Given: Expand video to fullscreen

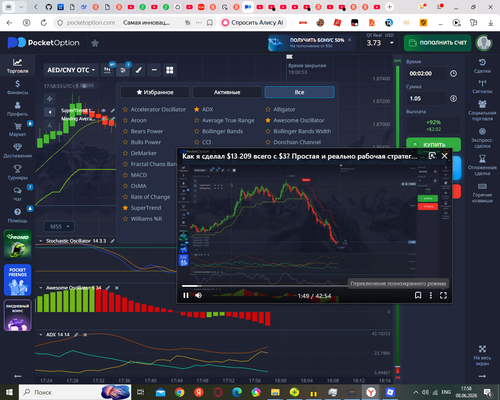Looking at the screenshot, I should 443,295.
